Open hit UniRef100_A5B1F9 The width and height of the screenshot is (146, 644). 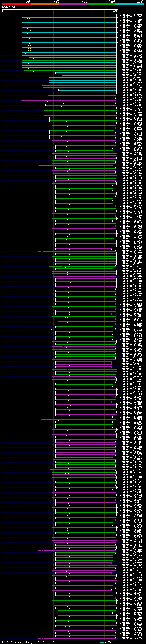click(131, 22)
